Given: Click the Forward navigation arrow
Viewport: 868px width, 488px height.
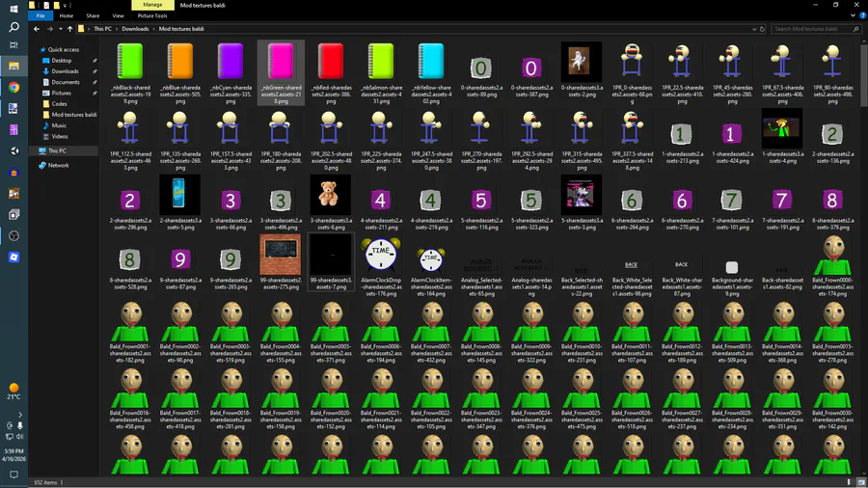Looking at the screenshot, I should click(x=50, y=29).
